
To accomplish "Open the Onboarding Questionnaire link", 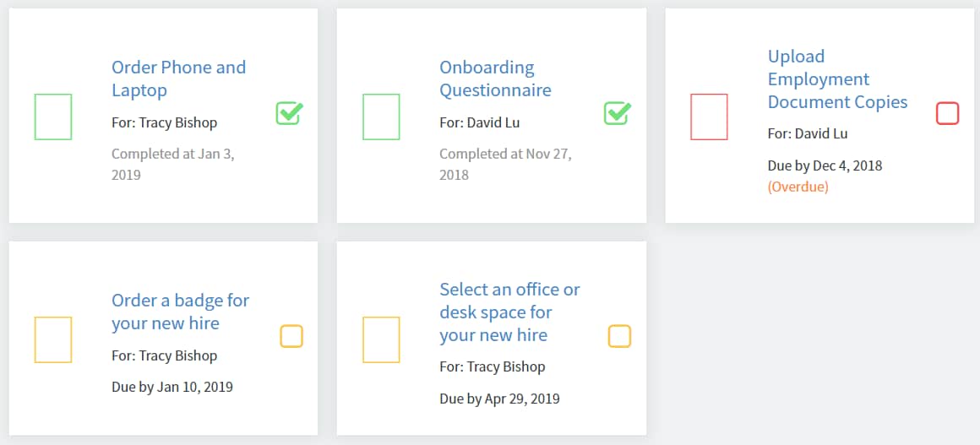I will click(496, 79).
